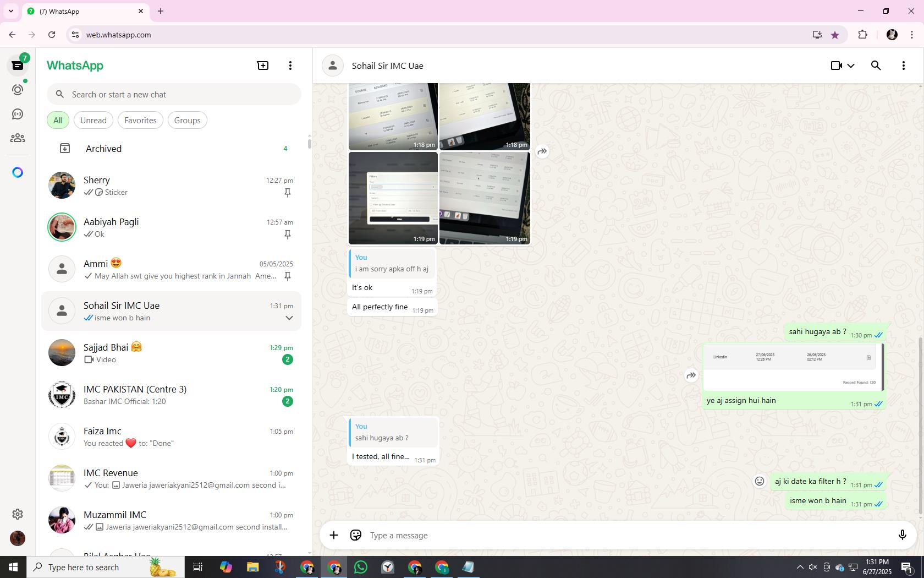This screenshot has height=578, width=924.
Task: Expand the call options arrow
Action: click(851, 66)
